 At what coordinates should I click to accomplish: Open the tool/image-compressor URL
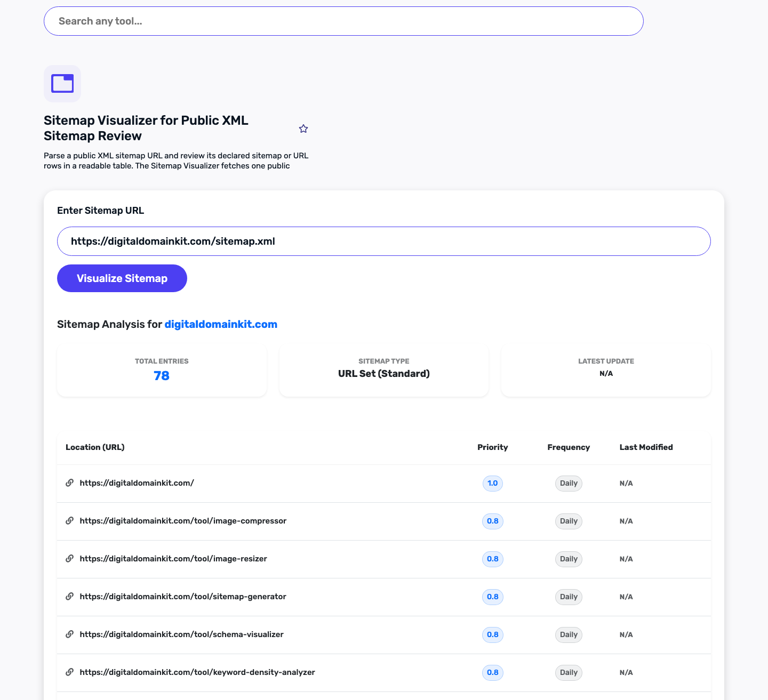pos(183,521)
